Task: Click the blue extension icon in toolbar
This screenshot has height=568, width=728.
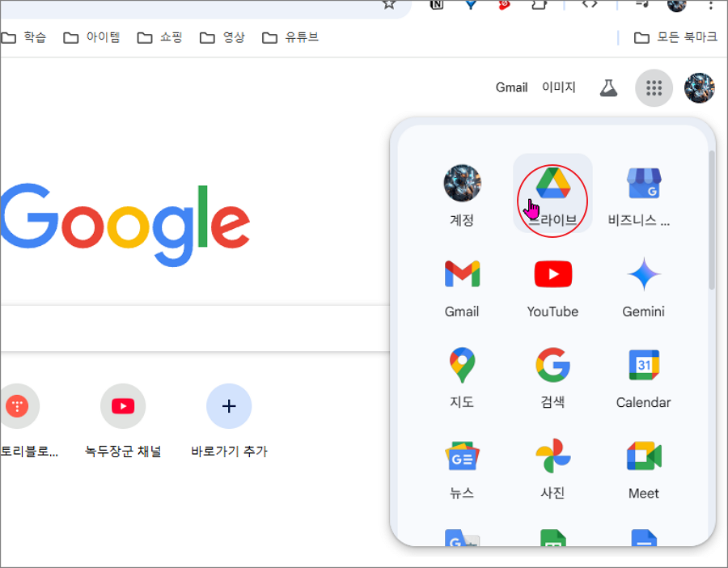Action: click(x=471, y=4)
